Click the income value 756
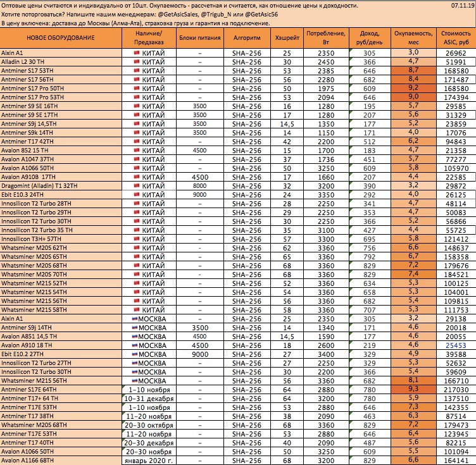This screenshot has width=476, height=465. pyautogui.click(x=370, y=248)
